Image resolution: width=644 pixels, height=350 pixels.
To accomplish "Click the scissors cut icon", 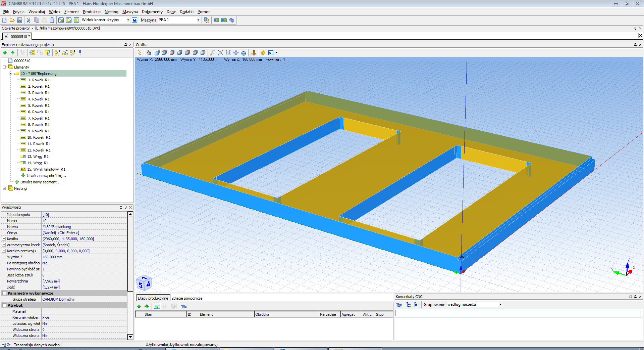I will (x=29, y=20).
